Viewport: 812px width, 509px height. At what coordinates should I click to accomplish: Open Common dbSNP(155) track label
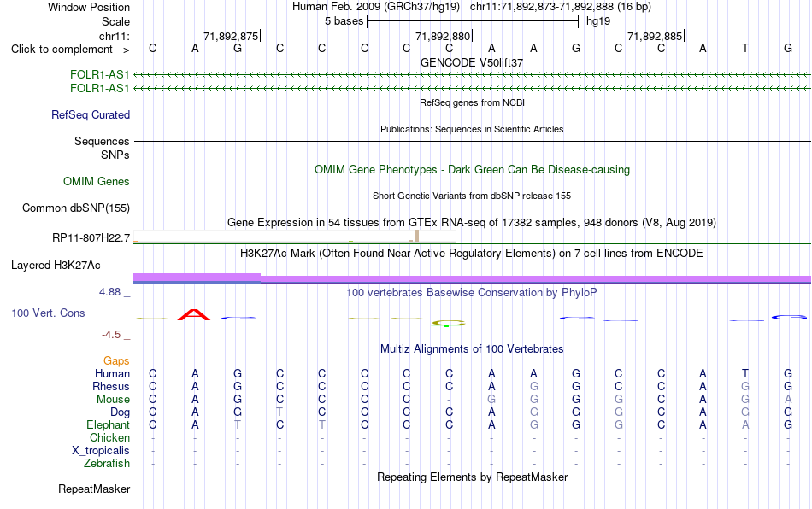(x=76, y=208)
